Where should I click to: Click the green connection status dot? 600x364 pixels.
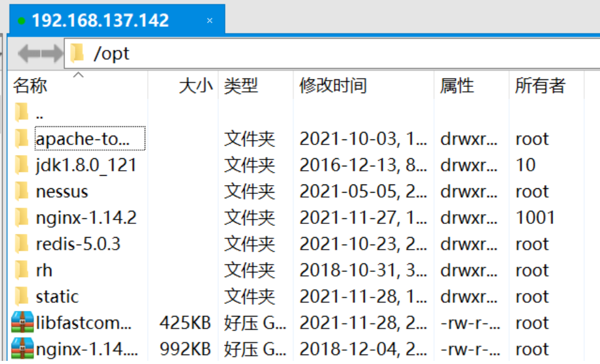pyautogui.click(x=21, y=21)
